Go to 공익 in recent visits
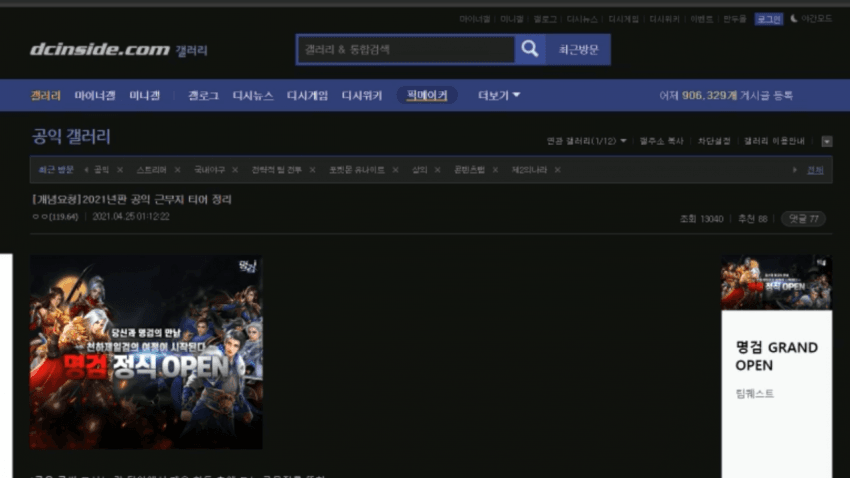 coord(101,170)
